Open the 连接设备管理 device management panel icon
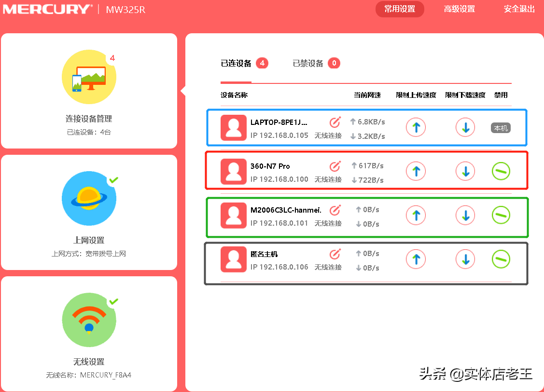 coord(89,76)
